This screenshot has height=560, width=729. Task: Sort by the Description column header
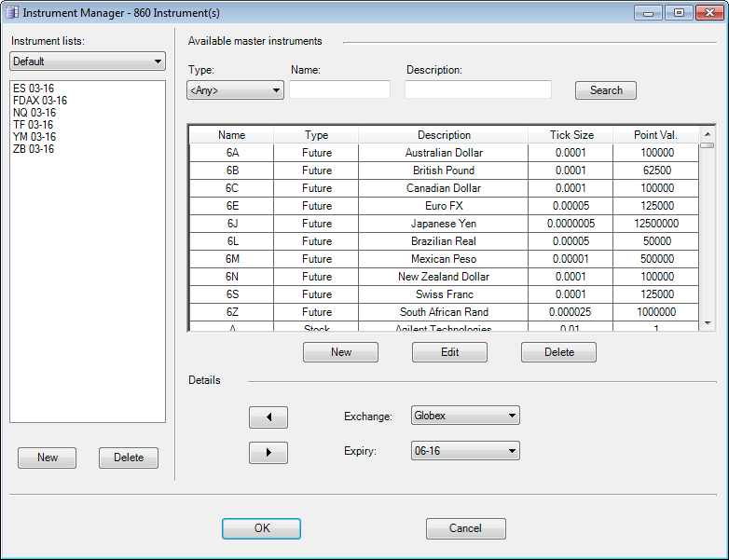444,135
